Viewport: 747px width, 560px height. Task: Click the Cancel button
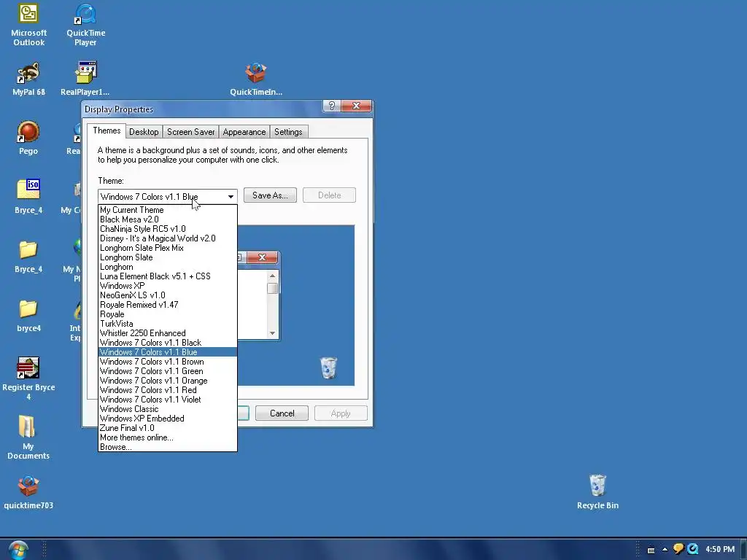click(x=282, y=413)
